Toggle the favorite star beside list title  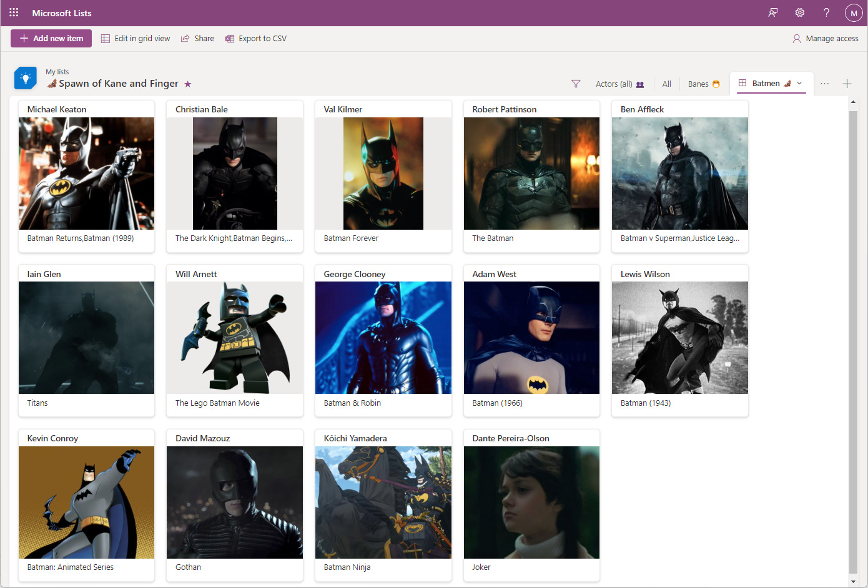tap(187, 84)
